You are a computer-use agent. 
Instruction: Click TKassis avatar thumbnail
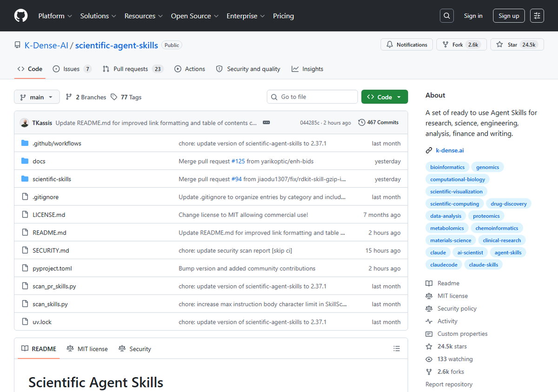click(x=24, y=123)
